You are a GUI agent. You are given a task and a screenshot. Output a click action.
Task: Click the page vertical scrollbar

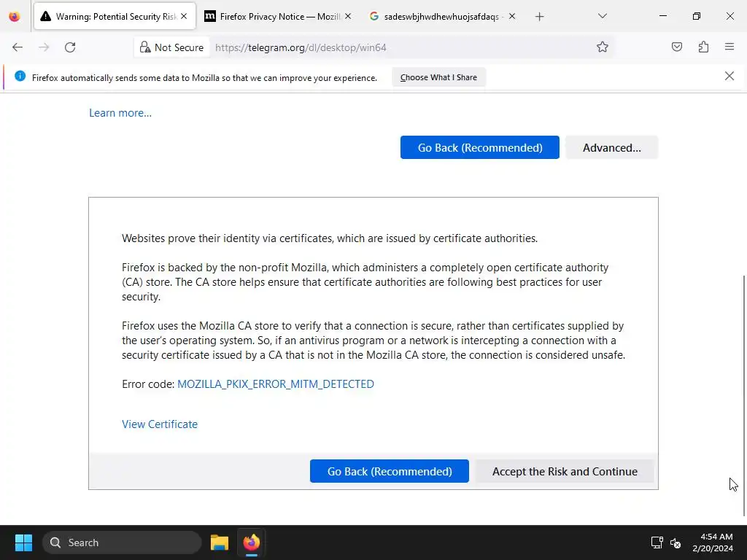click(x=744, y=395)
